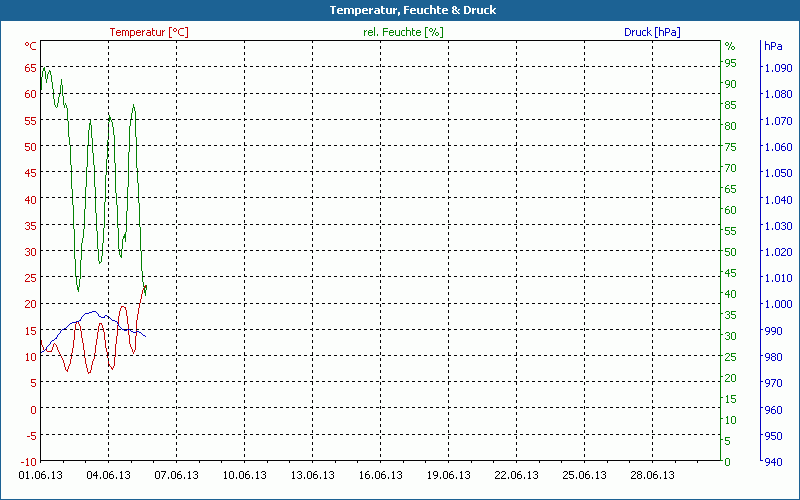Click the date label '13.06.13'
This screenshot has width=800, height=500.
pos(312,475)
